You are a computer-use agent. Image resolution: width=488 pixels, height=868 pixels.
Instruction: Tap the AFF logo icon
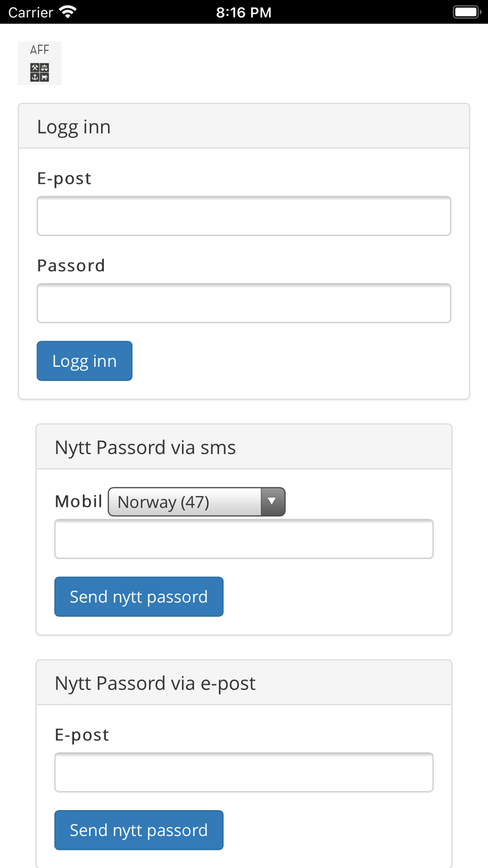click(x=40, y=63)
